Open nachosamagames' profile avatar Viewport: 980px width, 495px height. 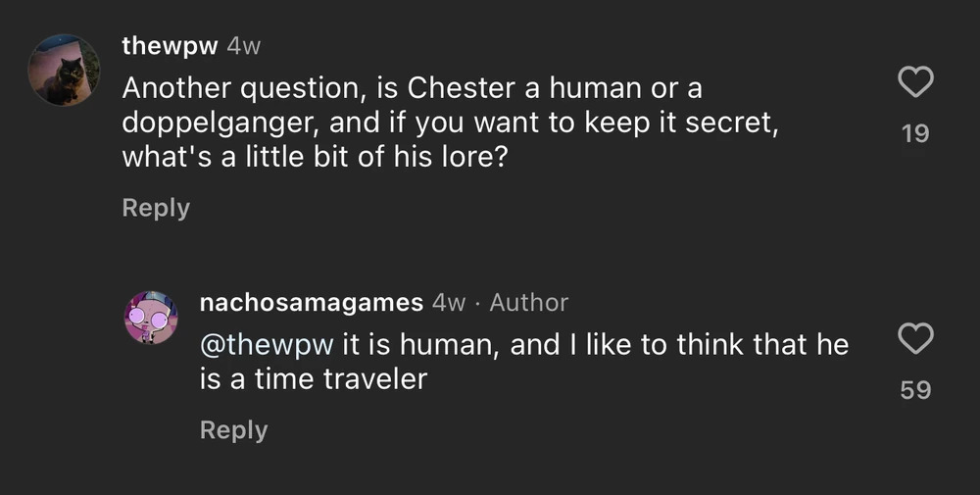pyautogui.click(x=152, y=318)
